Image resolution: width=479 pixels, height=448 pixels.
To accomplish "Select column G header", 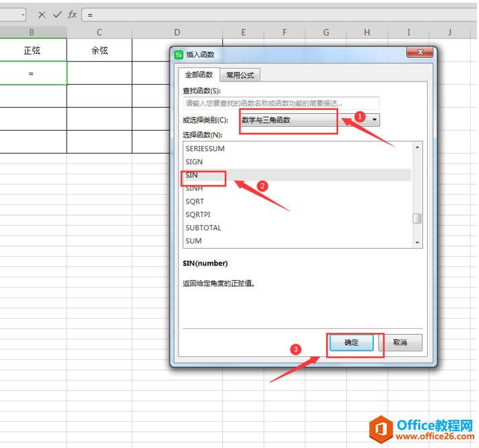I will tap(326, 32).
